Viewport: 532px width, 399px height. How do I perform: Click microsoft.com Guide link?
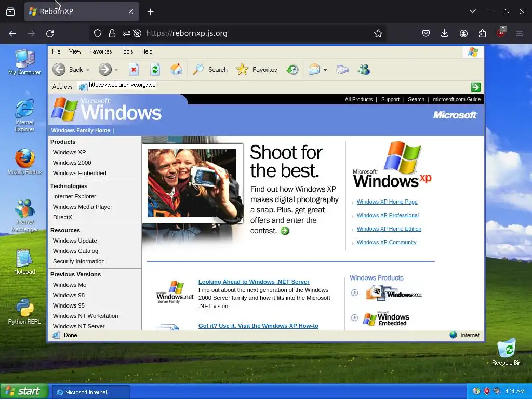(457, 99)
